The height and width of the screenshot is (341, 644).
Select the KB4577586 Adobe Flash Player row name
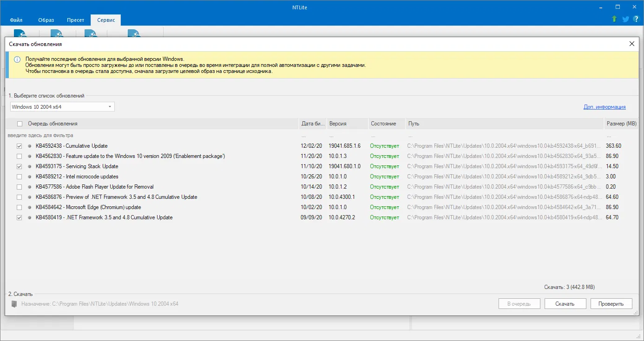pyautogui.click(x=95, y=187)
